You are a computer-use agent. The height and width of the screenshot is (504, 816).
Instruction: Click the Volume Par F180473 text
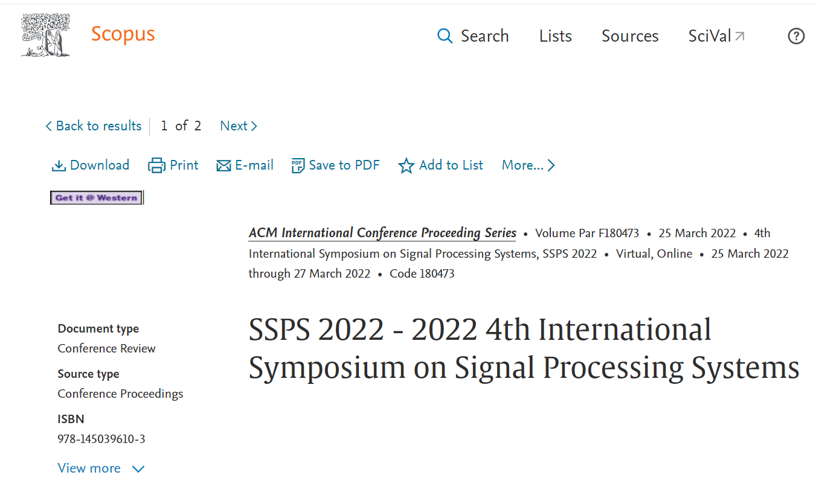point(587,234)
